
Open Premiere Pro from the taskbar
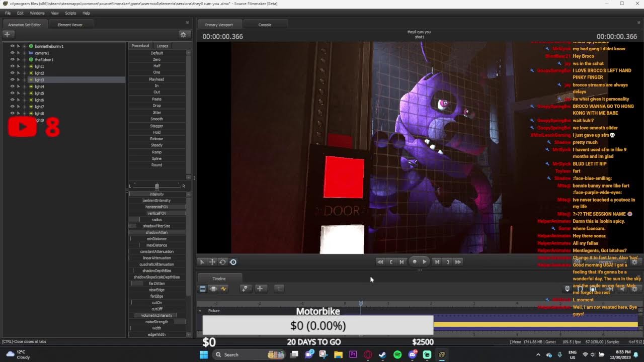click(353, 354)
